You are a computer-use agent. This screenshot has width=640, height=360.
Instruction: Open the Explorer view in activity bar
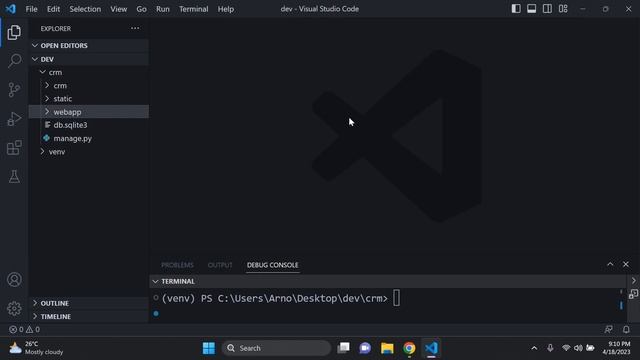point(14,32)
